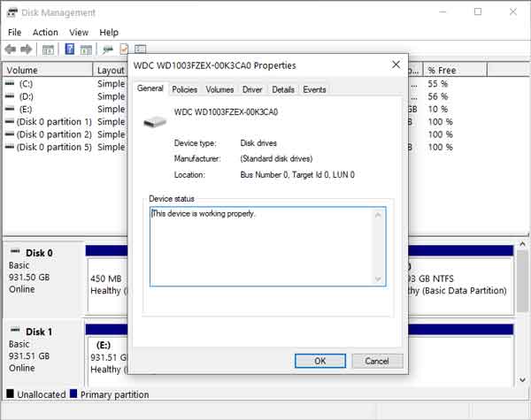Viewport: 531px width, 420px height.
Task: Click the (Standard disk drives) manufacturer text
Action: pos(276,159)
